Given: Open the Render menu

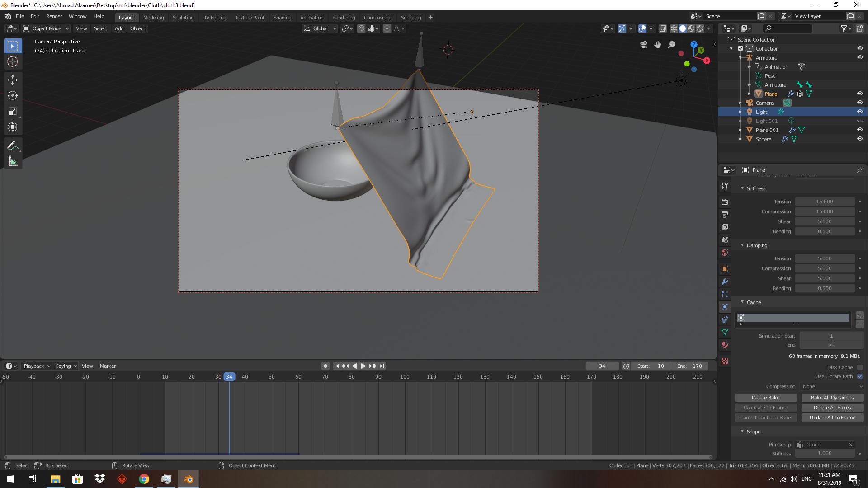Looking at the screenshot, I should 54,16.
